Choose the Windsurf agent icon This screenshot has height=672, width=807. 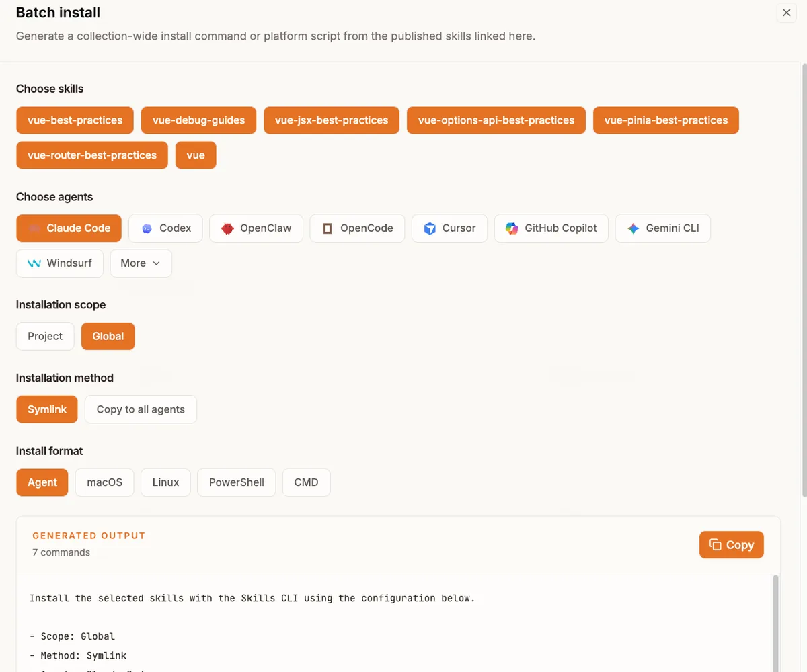34,263
